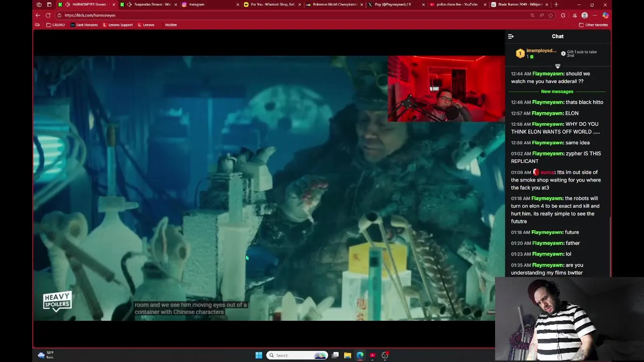Open Other favorites folder
644x362 pixels.
click(593, 25)
